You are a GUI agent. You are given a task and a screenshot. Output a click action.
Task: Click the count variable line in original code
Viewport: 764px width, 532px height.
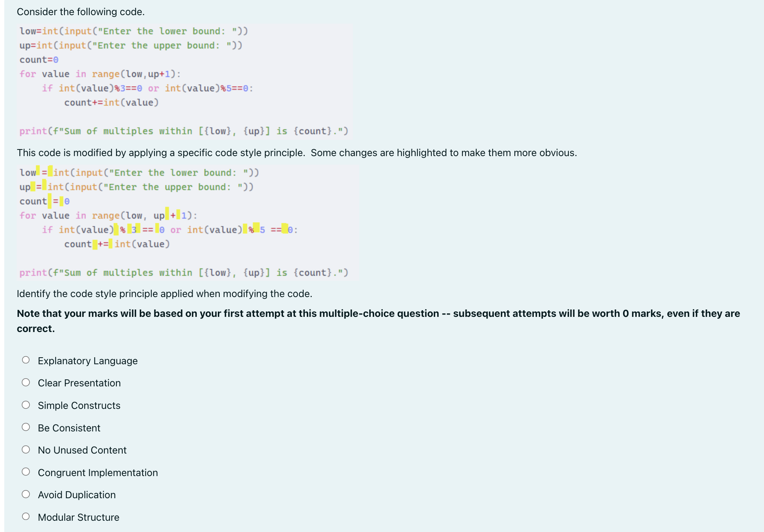38,59
